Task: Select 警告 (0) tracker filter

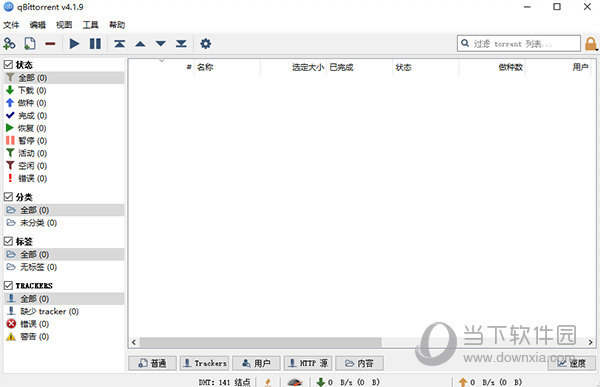Action: [64, 336]
